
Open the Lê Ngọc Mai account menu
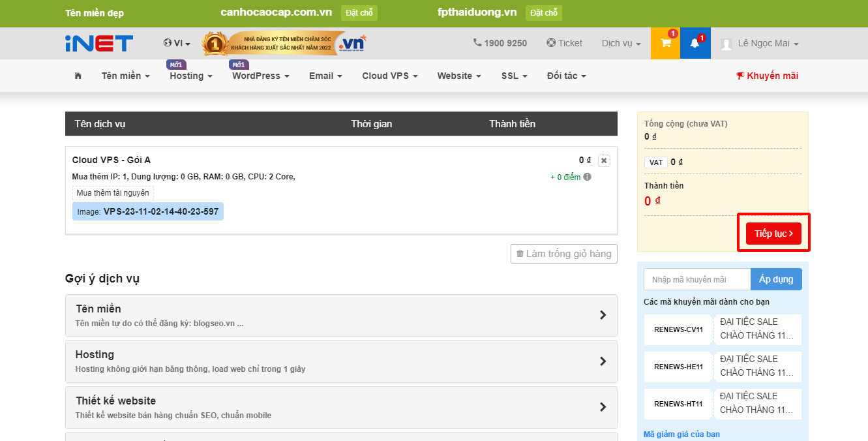[x=768, y=44]
